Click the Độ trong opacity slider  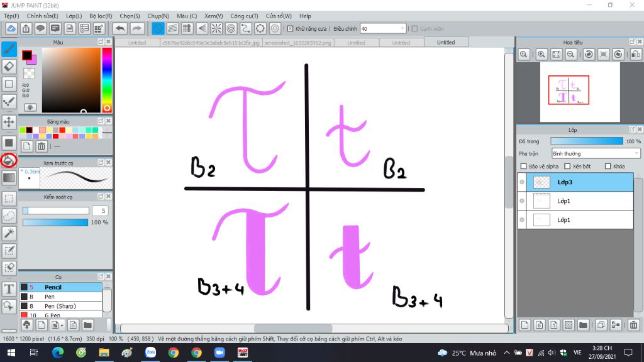587,141
